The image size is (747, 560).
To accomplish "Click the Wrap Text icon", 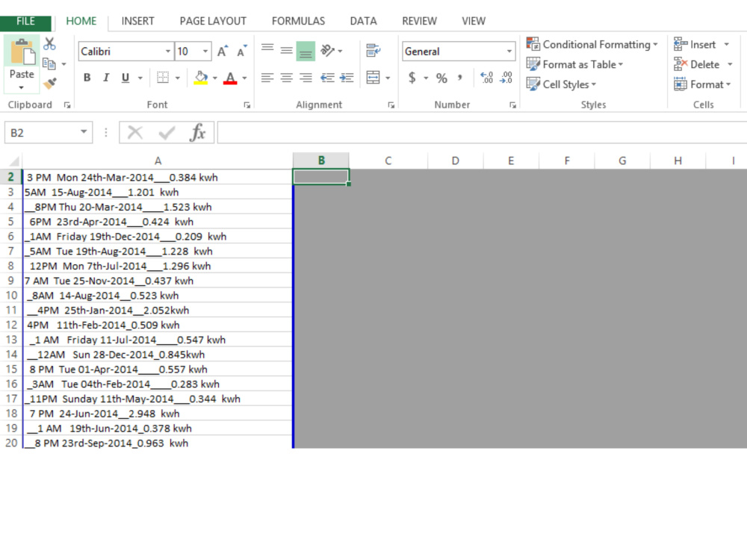I will 373,50.
